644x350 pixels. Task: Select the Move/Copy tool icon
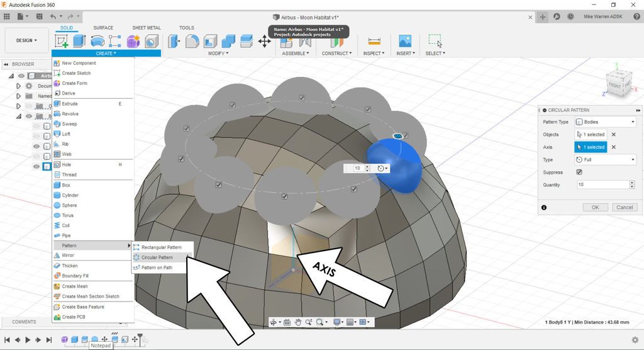(x=265, y=42)
